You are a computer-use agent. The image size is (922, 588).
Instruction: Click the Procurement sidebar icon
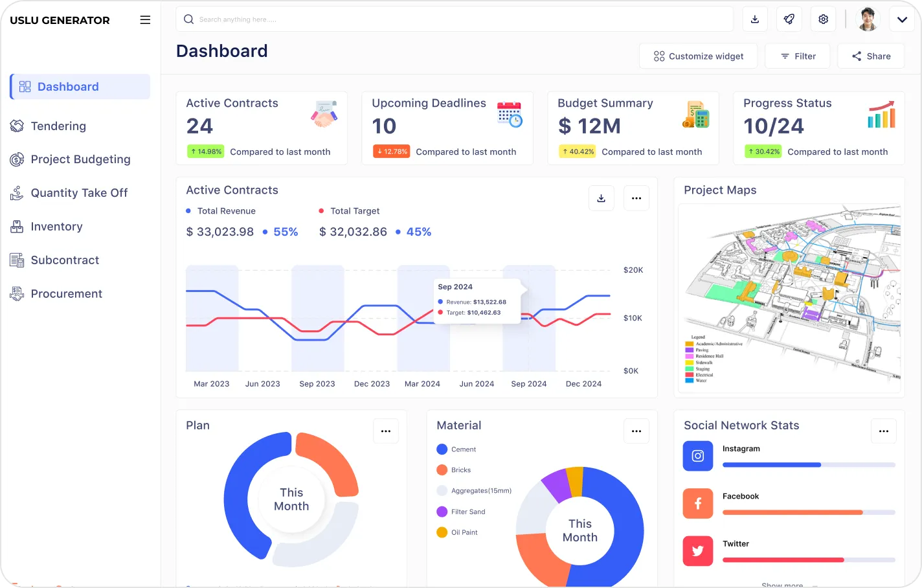[x=17, y=294]
